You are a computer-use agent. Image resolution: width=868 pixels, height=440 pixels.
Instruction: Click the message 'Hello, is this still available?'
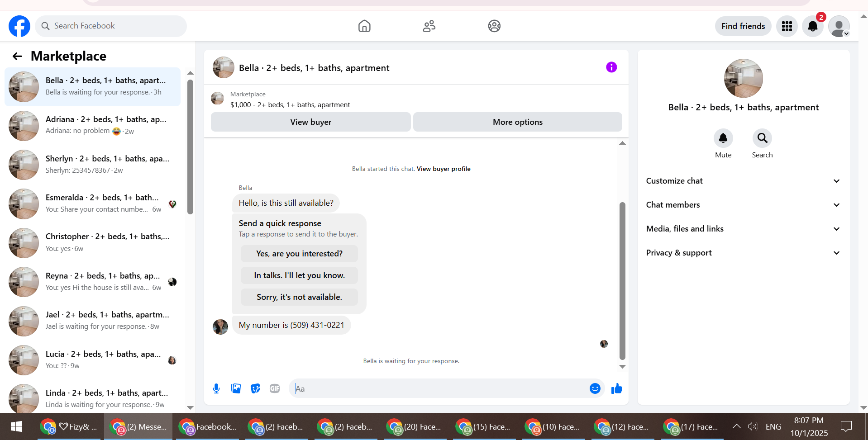286,203
